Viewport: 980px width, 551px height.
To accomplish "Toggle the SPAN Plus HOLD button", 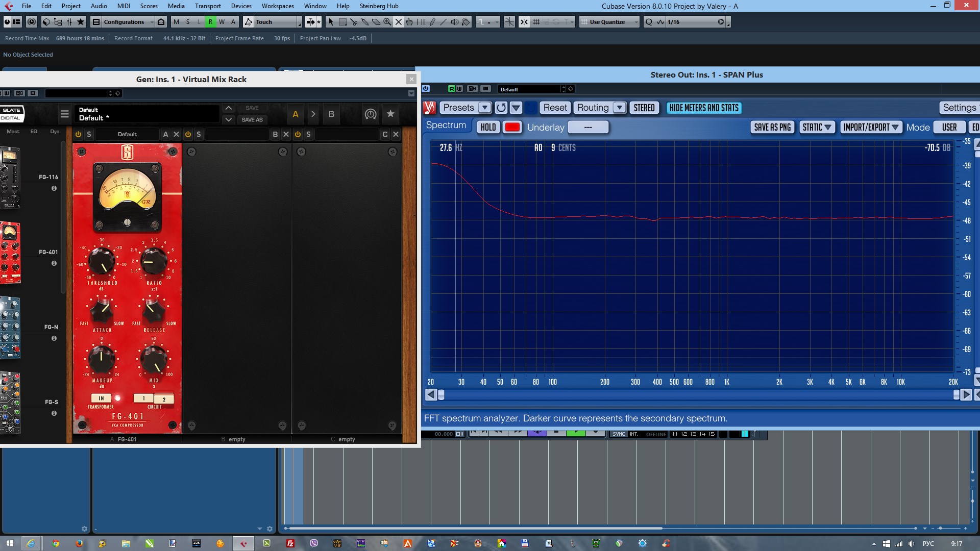I will click(488, 127).
